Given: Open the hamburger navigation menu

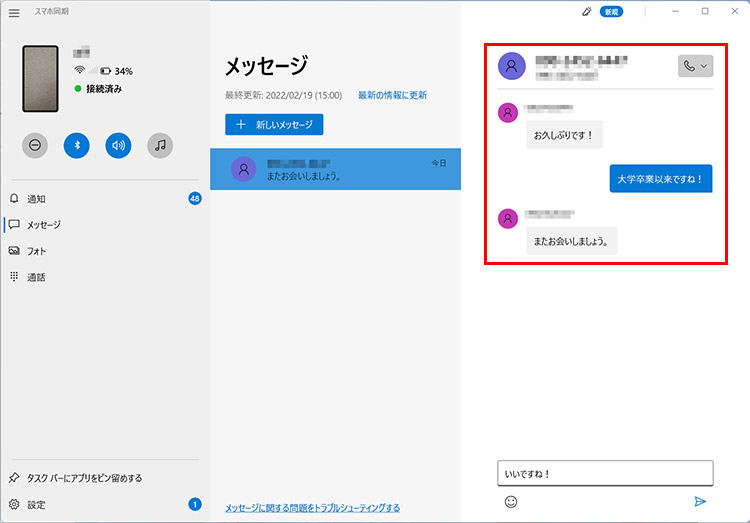Looking at the screenshot, I should click(x=14, y=12).
